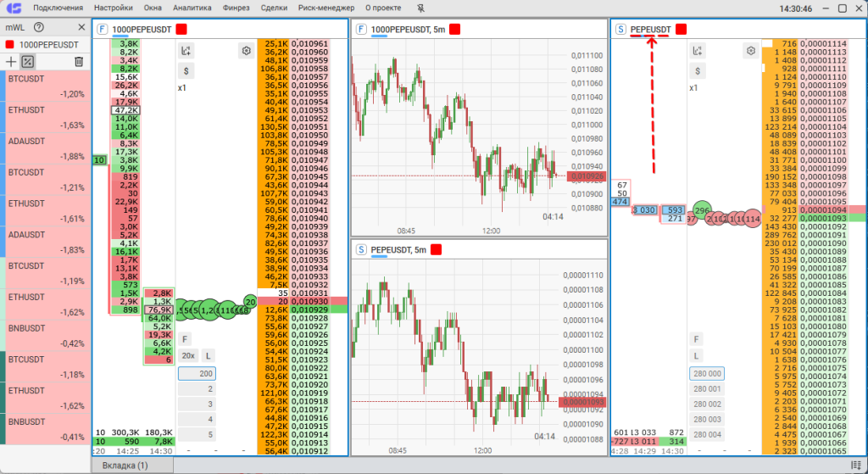Open the Риск-менеджер menu
Viewport: 868px width, 474px height.
tap(326, 8)
